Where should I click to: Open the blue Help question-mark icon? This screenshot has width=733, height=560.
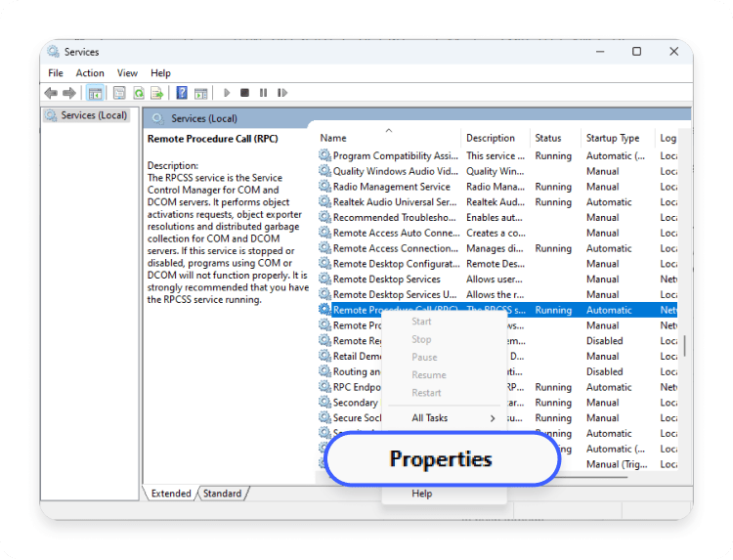pyautogui.click(x=181, y=93)
